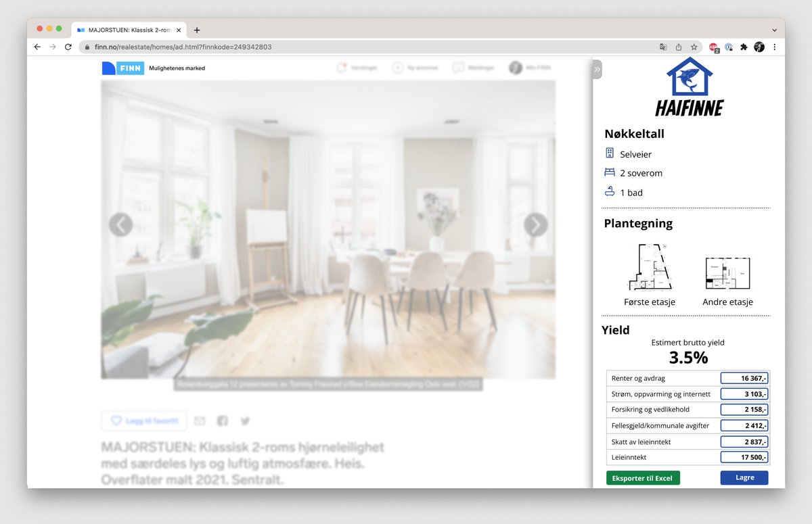Edit the Leieinntekt value field
The image size is (812, 524).
pyautogui.click(x=744, y=457)
